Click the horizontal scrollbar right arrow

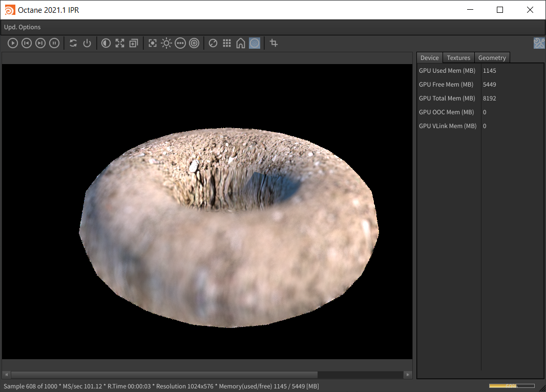pyautogui.click(x=408, y=375)
